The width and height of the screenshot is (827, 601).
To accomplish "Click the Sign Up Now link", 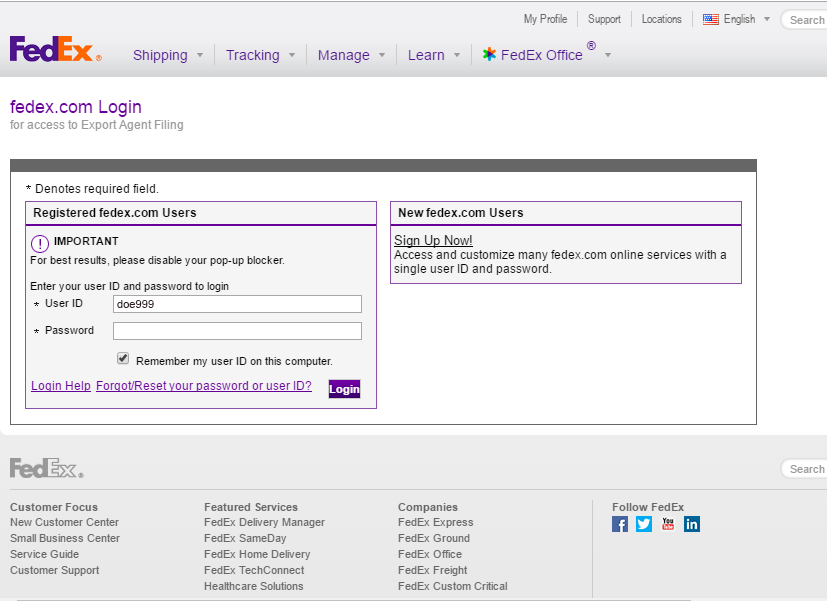I will [x=433, y=240].
